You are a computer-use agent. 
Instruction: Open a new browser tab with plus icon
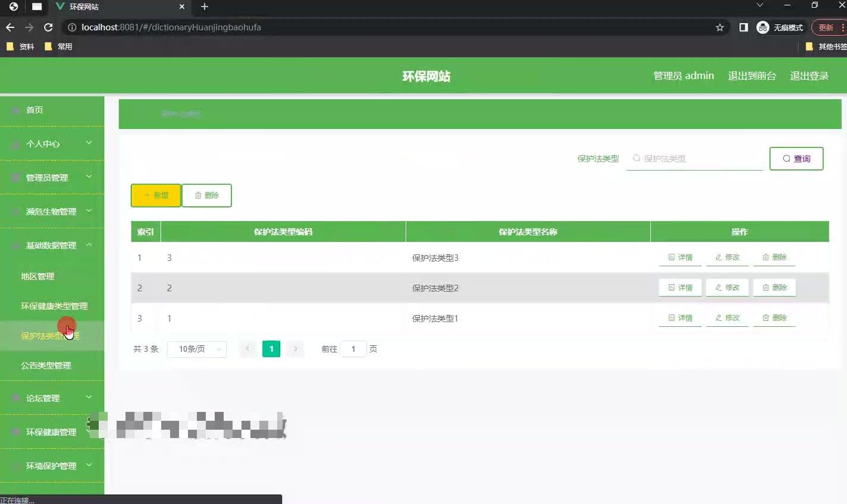click(205, 7)
